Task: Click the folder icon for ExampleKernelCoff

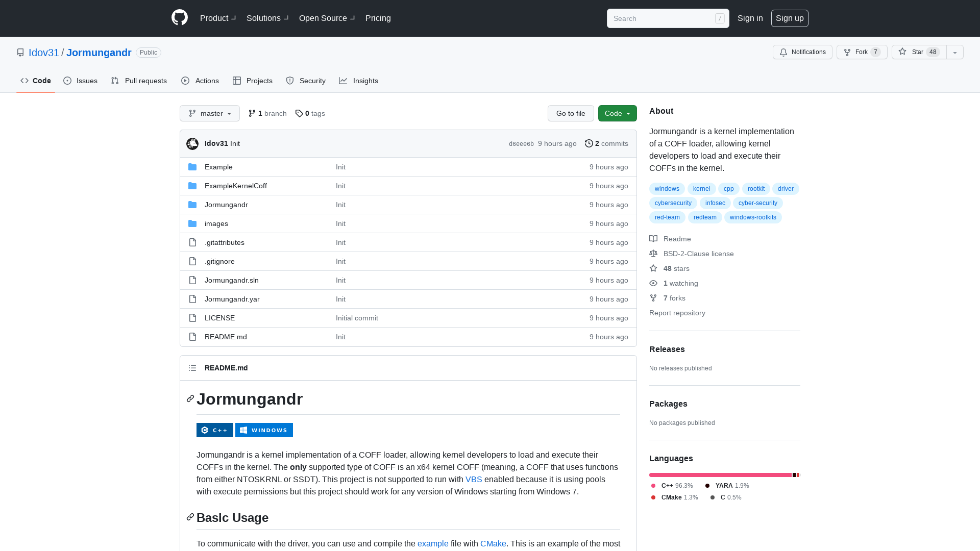Action: [x=192, y=186]
